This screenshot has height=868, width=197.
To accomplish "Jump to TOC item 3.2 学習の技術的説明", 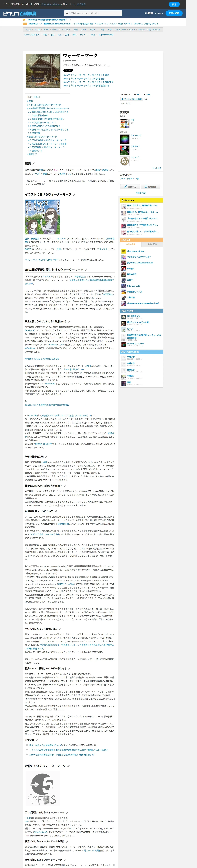I will pyautogui.click(x=38, y=115).
